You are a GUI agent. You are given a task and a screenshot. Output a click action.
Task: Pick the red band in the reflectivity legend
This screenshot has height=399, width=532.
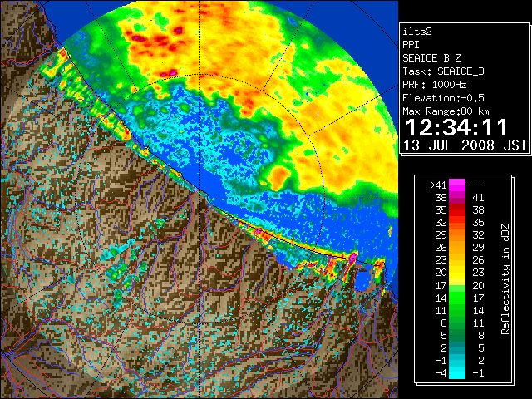457,210
